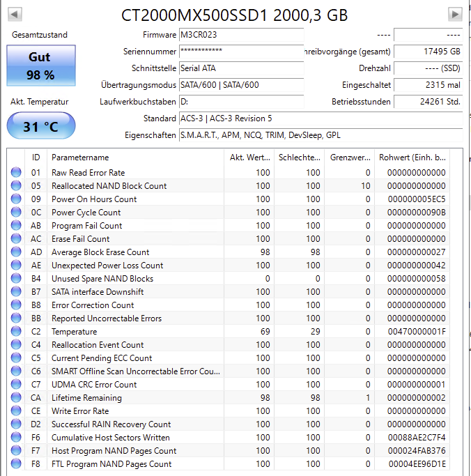Click status icon of Reported Uncorrectable Errors
Image resolution: width=471 pixels, height=476 pixels.
click(16, 318)
